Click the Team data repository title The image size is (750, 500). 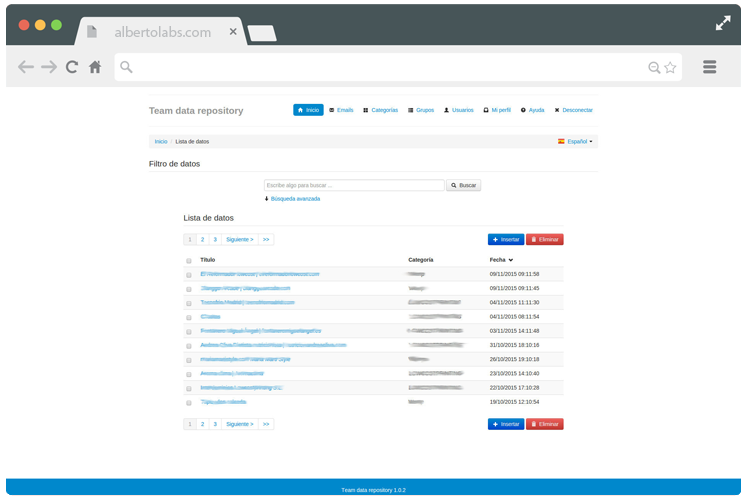click(196, 111)
